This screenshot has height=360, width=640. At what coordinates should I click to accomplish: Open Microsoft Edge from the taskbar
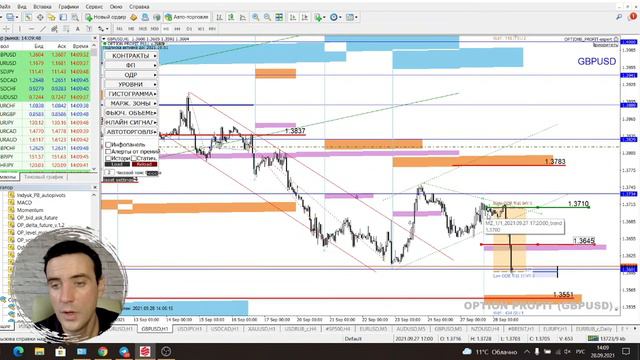click(18, 351)
